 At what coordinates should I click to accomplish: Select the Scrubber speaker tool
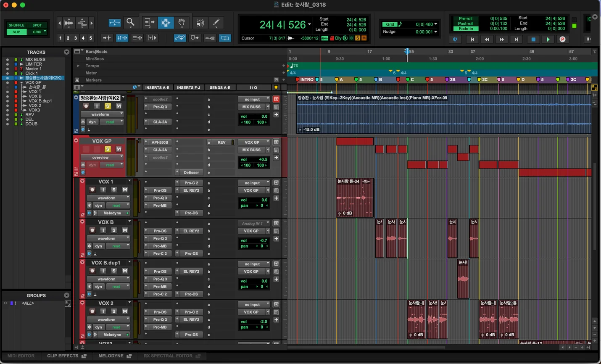click(200, 23)
